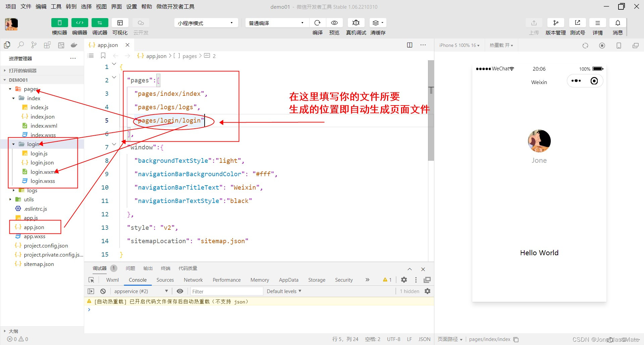
Task: Open the messages (消息) bell icon
Action: 618,23
